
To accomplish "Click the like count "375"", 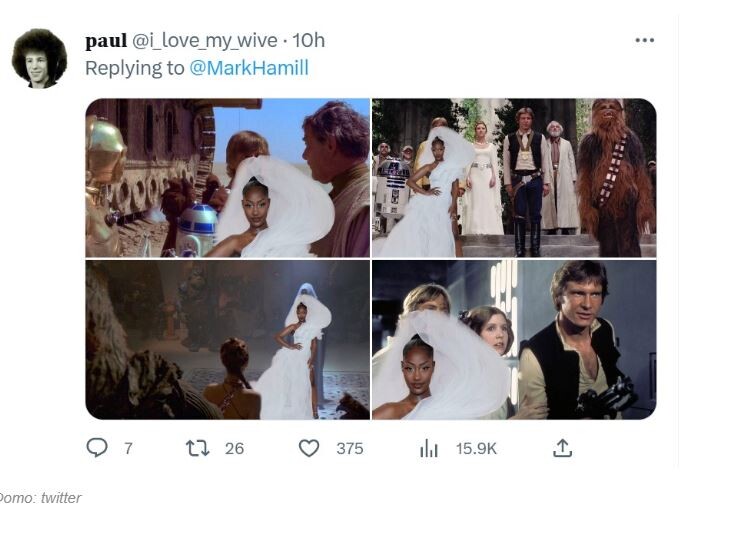I will point(349,449).
